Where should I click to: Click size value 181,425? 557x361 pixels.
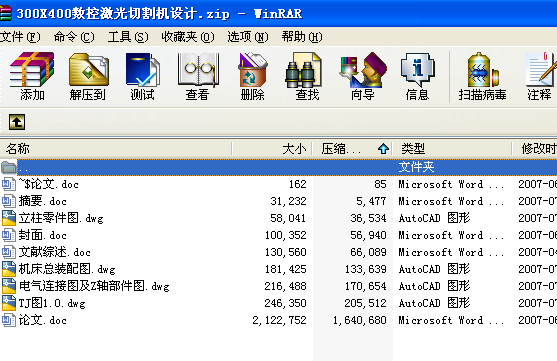(x=285, y=269)
